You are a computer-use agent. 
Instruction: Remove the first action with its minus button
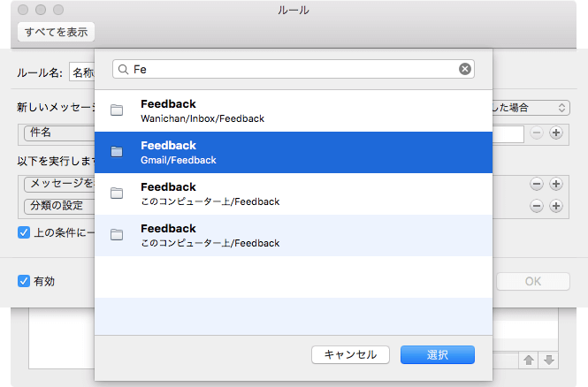(536, 184)
